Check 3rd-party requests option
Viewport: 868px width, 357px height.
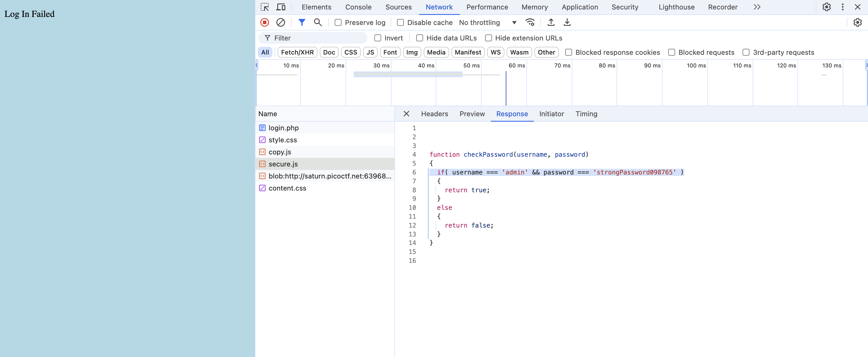point(746,52)
